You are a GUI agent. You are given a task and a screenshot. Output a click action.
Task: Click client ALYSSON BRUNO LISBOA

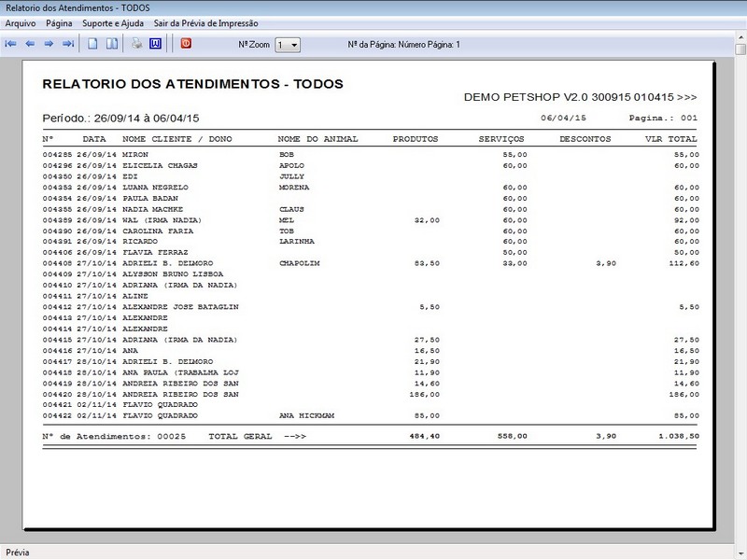(x=173, y=274)
